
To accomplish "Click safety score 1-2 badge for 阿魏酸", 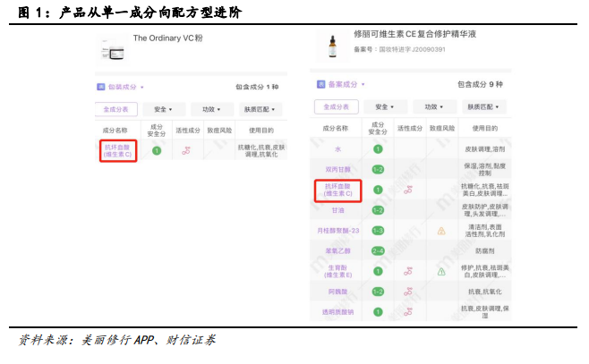I will coord(378,292).
